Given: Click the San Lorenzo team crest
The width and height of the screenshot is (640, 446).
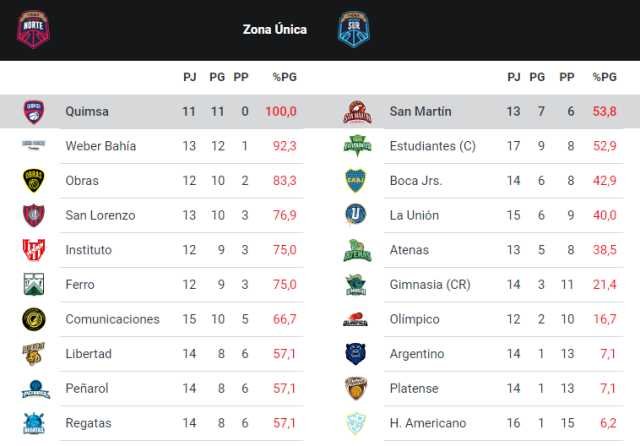Looking at the screenshot, I should click(33, 215).
